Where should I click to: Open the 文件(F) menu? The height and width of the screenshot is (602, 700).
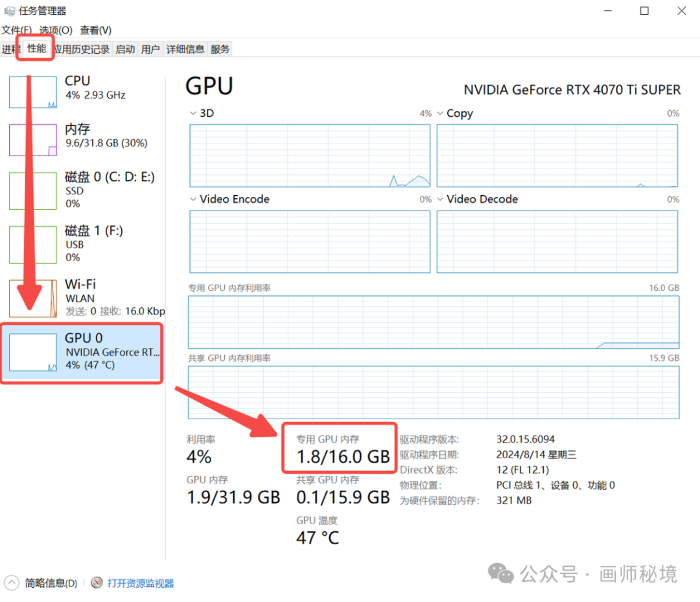(x=16, y=30)
